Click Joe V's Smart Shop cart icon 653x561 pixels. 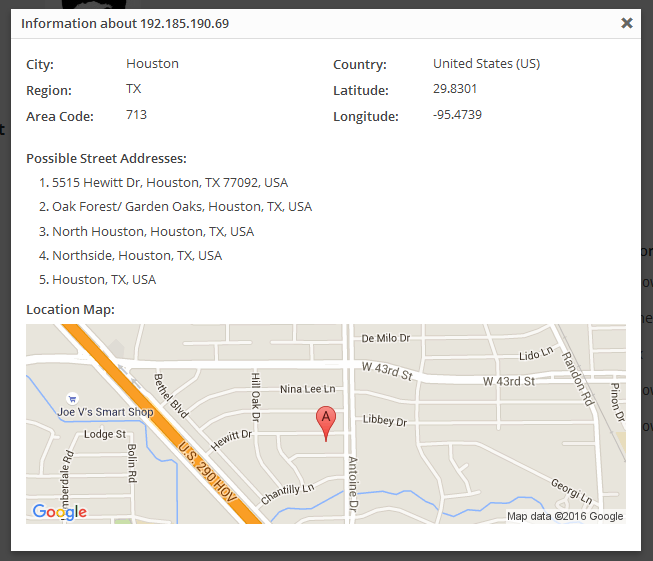tap(72, 399)
